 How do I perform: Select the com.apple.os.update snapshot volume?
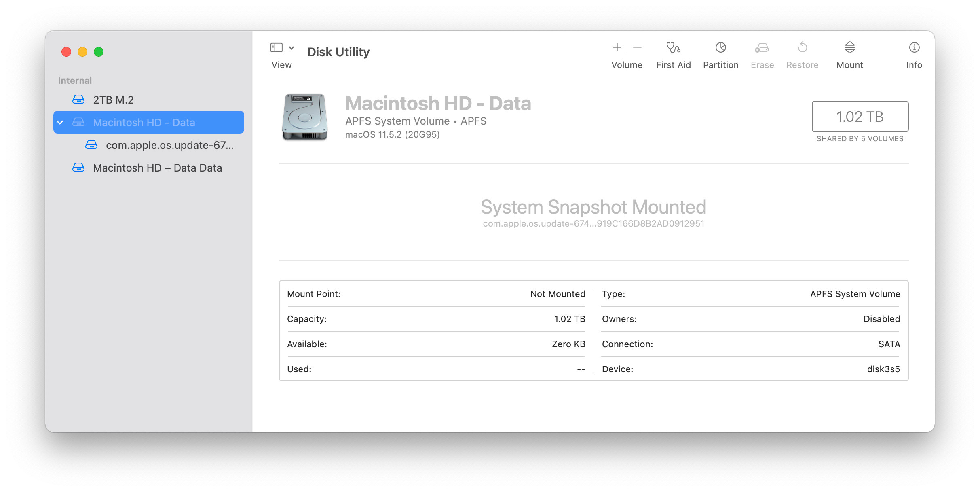[x=169, y=145]
